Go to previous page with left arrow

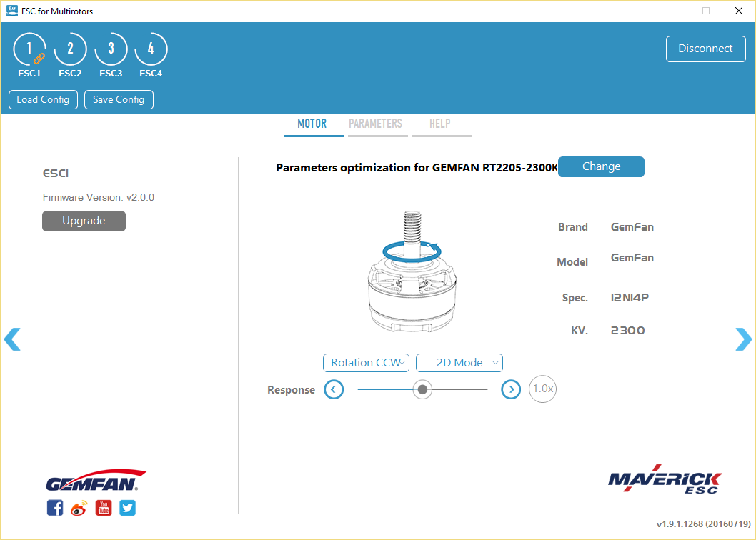coord(12,339)
